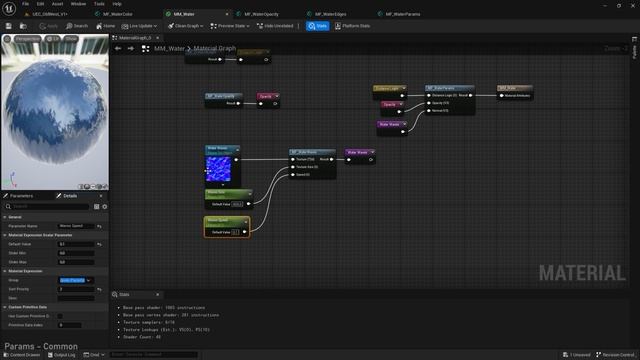
Task: Open the Tools menu
Action: (99, 4)
